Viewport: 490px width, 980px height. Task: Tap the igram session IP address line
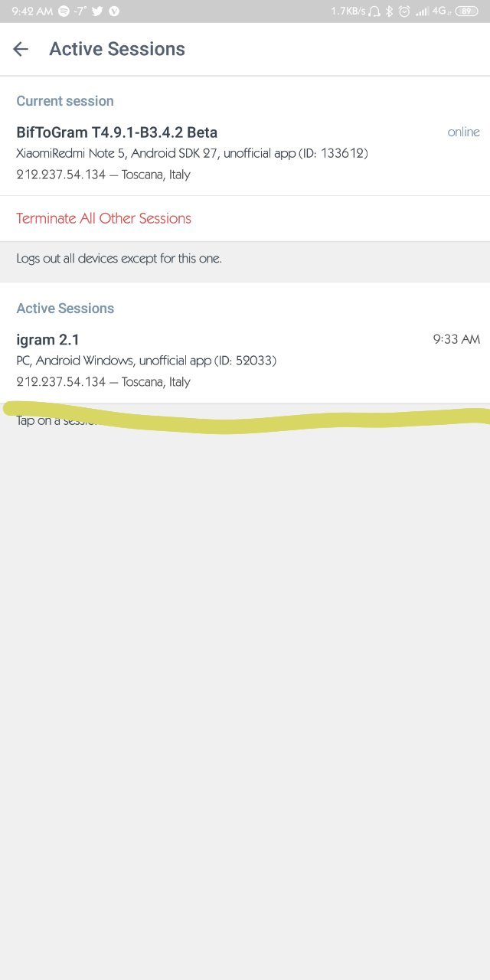coord(103,381)
